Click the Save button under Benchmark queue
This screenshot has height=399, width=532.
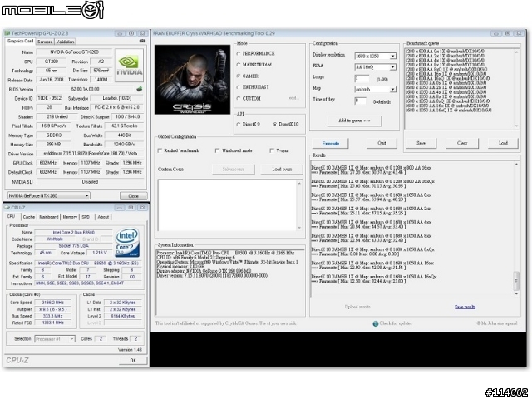point(421,143)
